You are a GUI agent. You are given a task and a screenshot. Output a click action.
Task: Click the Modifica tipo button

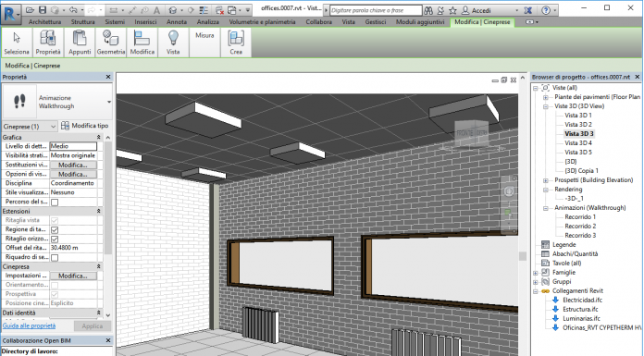click(84, 126)
